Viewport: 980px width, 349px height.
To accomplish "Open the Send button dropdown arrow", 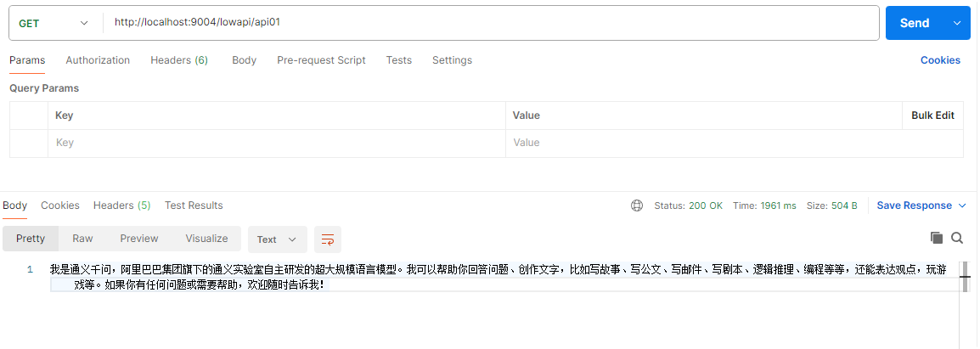I will pos(957,23).
